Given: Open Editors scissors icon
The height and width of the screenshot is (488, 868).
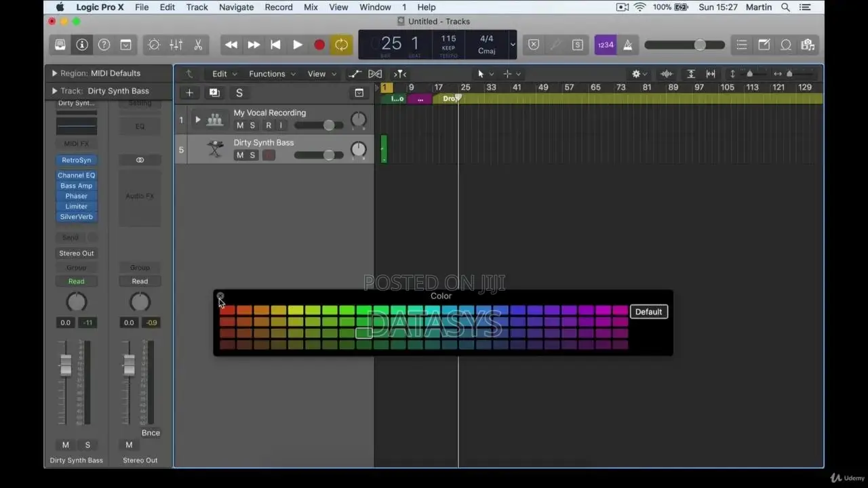Looking at the screenshot, I should click(x=198, y=45).
